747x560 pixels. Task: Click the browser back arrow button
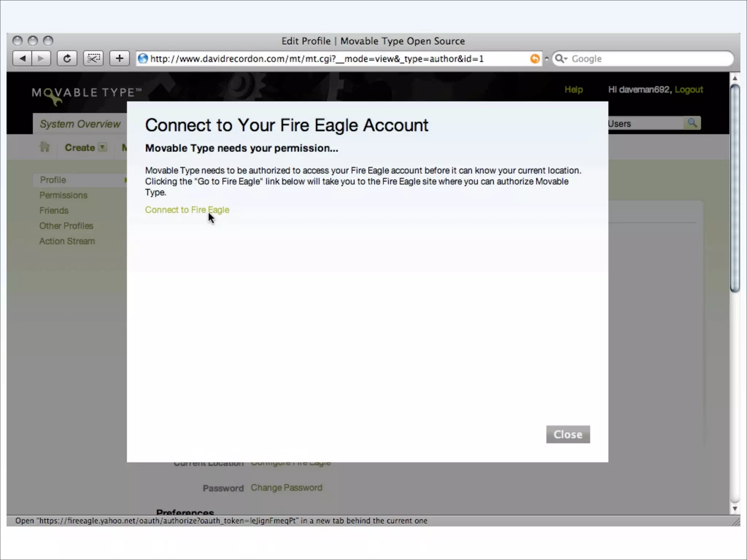click(x=22, y=59)
